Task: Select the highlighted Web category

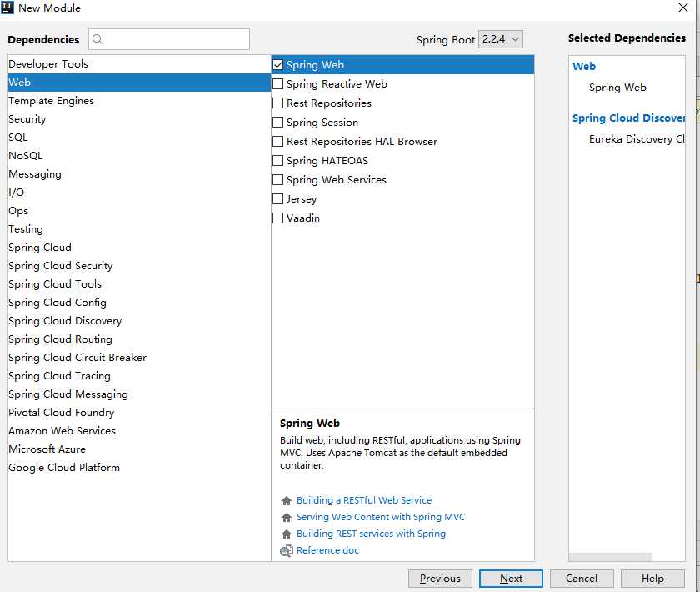Action: click(x=139, y=83)
